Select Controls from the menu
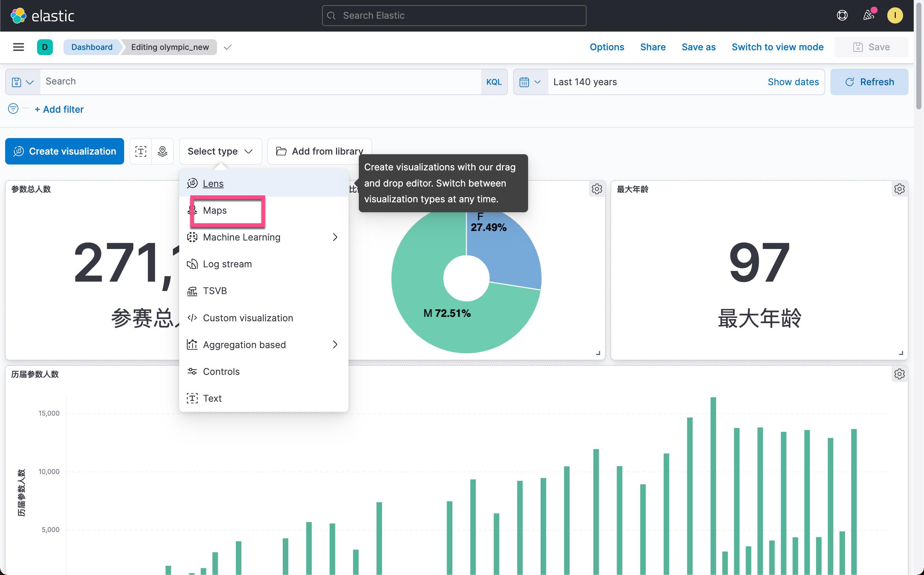 [264, 372]
